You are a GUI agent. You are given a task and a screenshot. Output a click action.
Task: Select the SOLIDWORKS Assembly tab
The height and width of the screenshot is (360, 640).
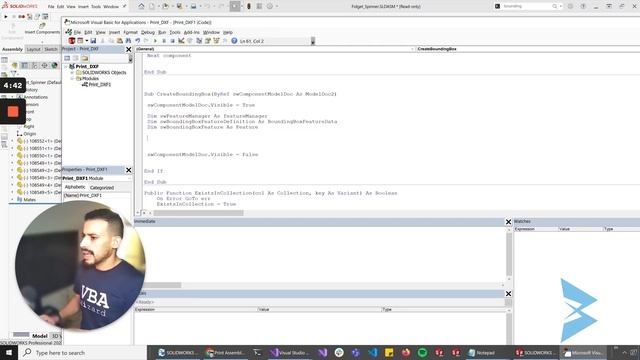pyautogui.click(x=12, y=49)
